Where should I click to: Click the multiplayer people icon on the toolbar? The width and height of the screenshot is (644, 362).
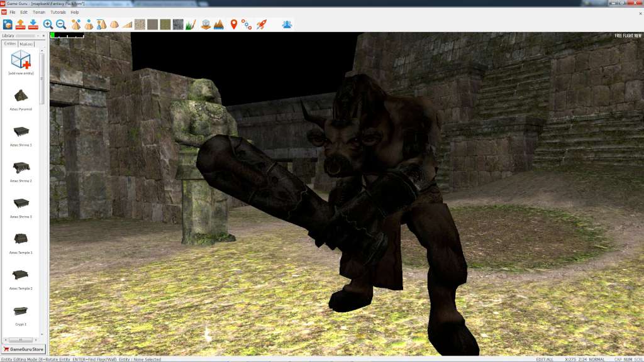click(287, 23)
